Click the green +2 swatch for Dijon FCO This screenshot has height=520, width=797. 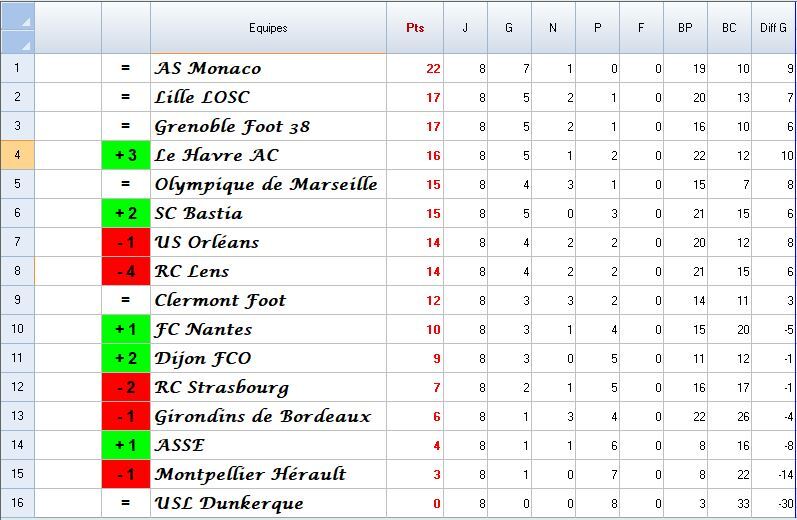[126, 358]
